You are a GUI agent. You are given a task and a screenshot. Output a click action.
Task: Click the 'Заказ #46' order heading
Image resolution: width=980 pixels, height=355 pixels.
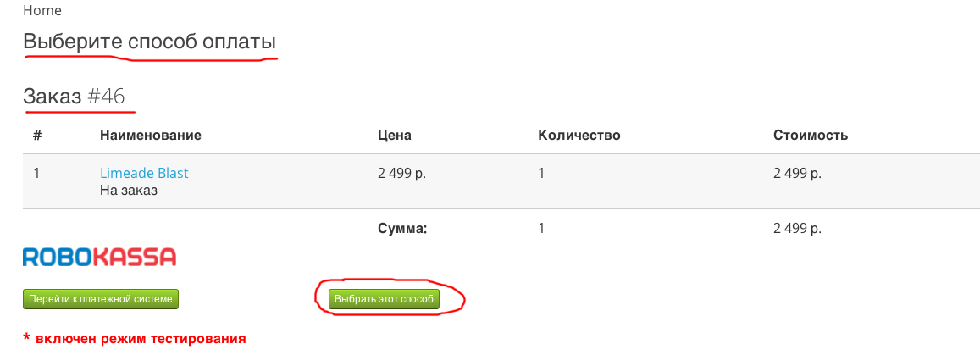75,97
